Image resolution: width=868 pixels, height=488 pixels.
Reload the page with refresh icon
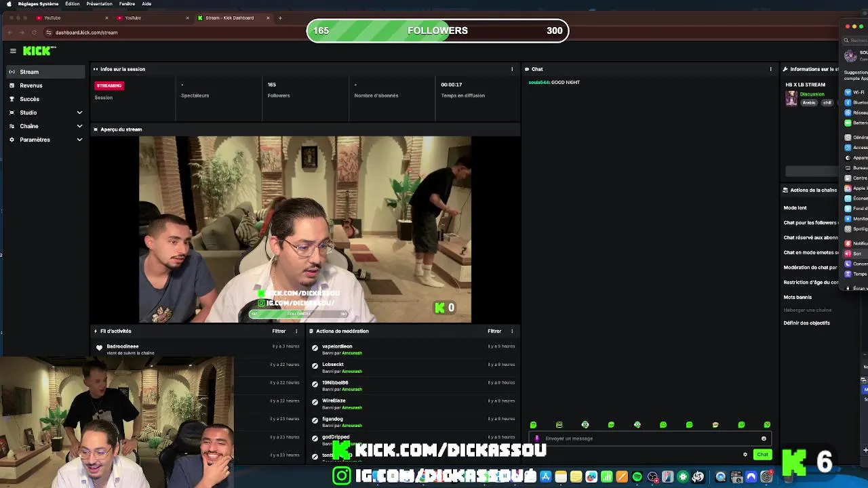coord(35,33)
